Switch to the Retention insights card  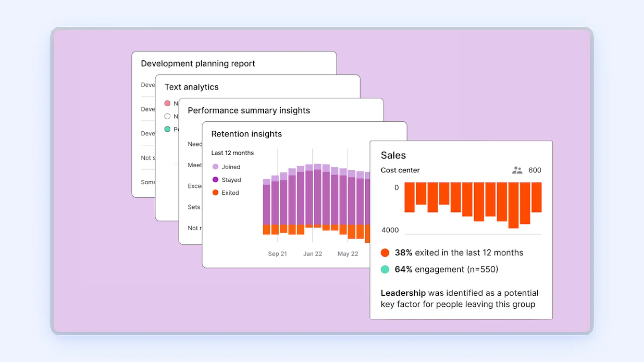pos(247,134)
